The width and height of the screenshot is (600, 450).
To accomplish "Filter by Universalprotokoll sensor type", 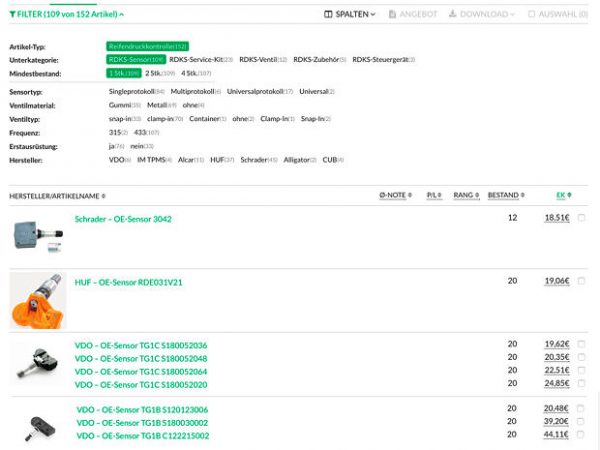I will point(260,91).
